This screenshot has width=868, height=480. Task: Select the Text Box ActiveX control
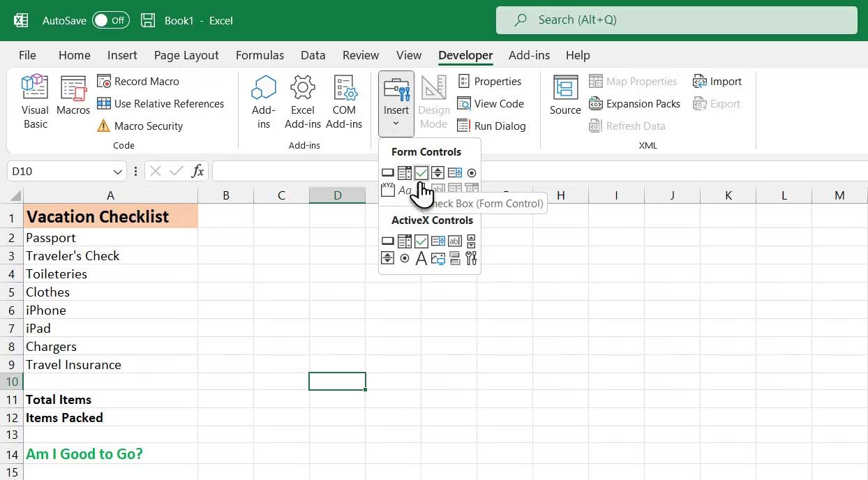(x=454, y=241)
